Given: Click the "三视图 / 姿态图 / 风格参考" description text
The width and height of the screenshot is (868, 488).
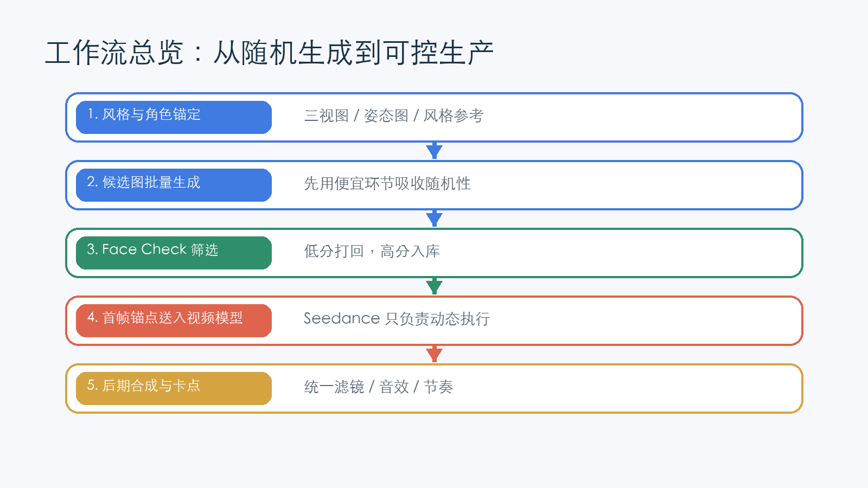Looking at the screenshot, I should [x=393, y=116].
